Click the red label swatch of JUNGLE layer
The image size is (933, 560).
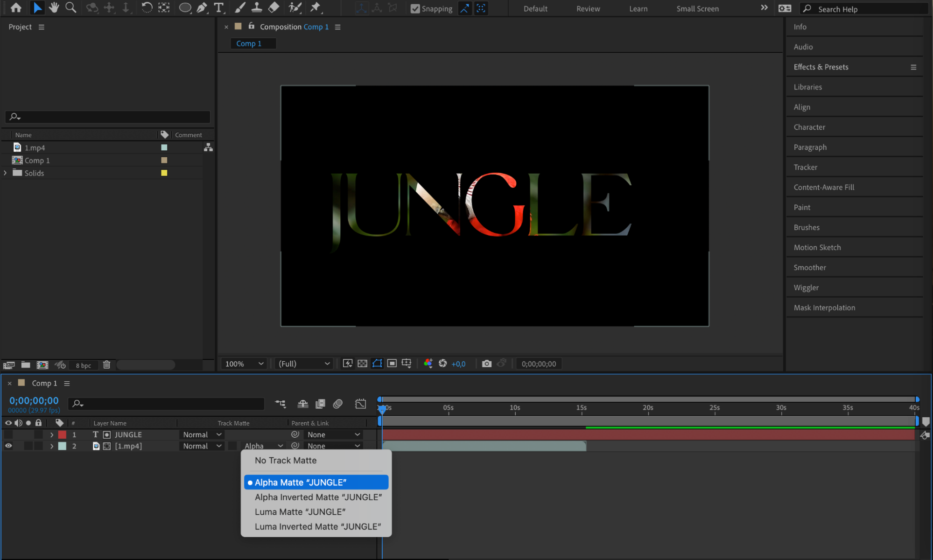pos(62,434)
